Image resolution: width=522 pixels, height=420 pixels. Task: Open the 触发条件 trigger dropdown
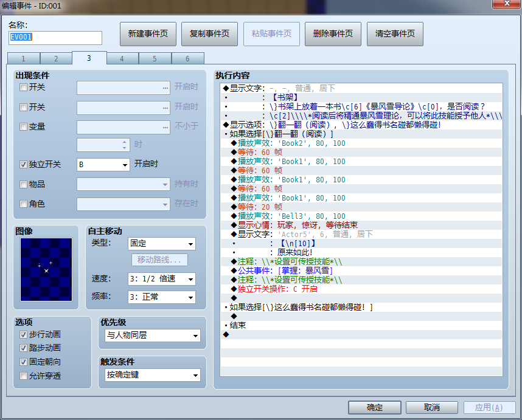[x=153, y=375]
